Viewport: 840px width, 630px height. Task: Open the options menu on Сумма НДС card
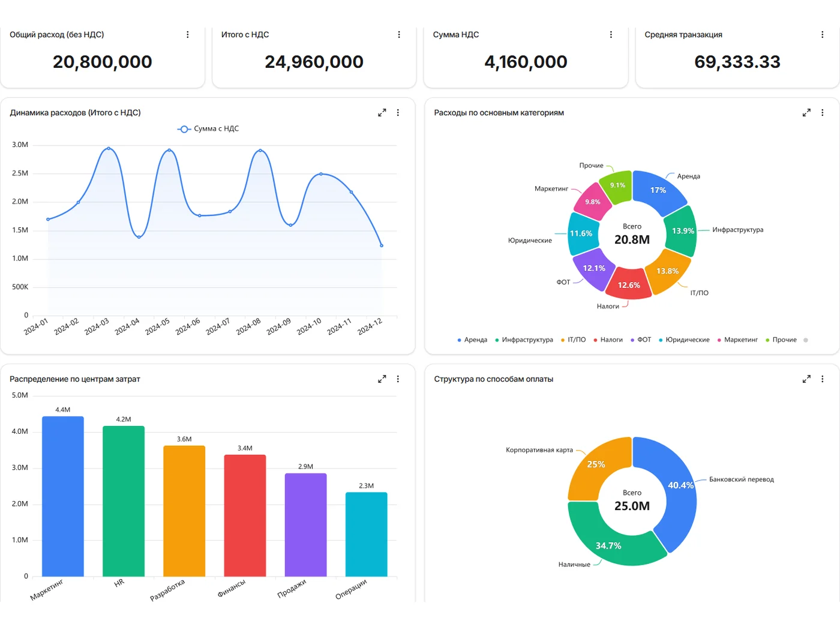[x=611, y=35]
